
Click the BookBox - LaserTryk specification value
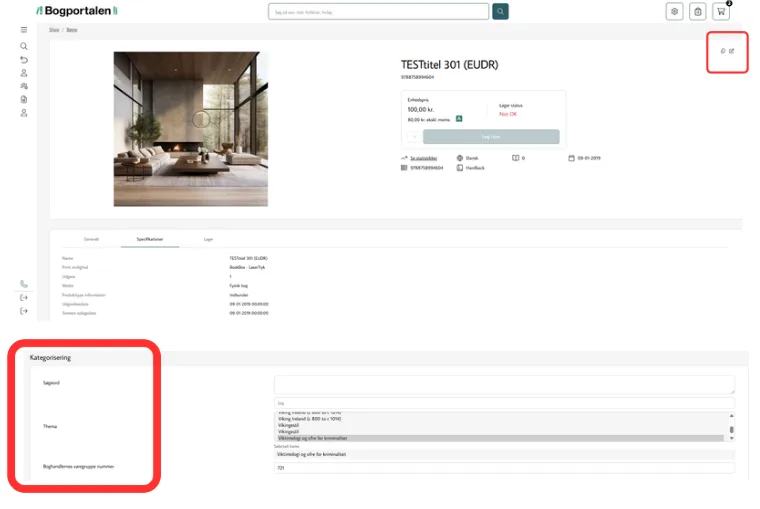point(247,268)
